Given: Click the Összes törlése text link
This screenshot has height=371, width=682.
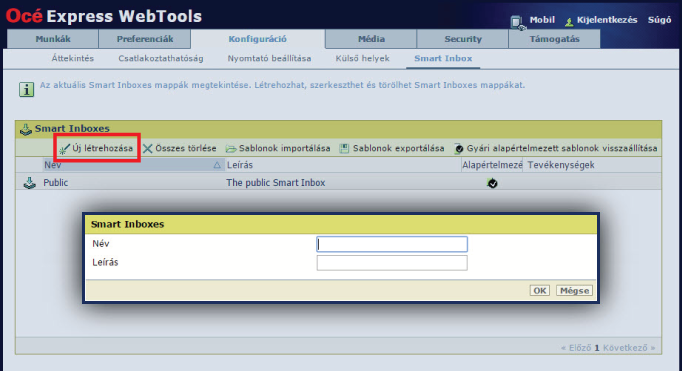Looking at the screenshot, I should pyautogui.click(x=186, y=148).
